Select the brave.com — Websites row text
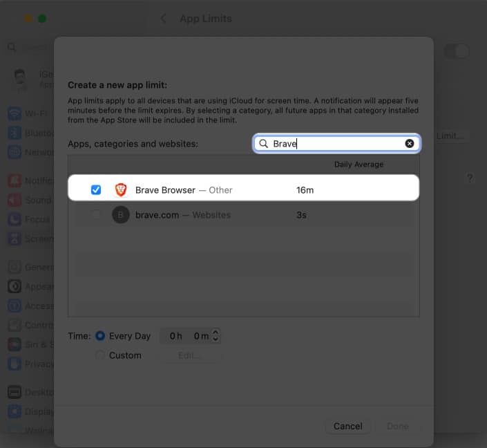The height and width of the screenshot is (448, 487). [183, 215]
